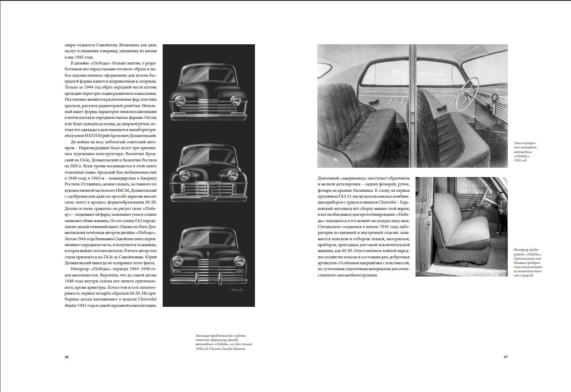Screen dimensions: 571x392
Task: Click the line "в мае 1945 года."
Action: click(x=79, y=57)
